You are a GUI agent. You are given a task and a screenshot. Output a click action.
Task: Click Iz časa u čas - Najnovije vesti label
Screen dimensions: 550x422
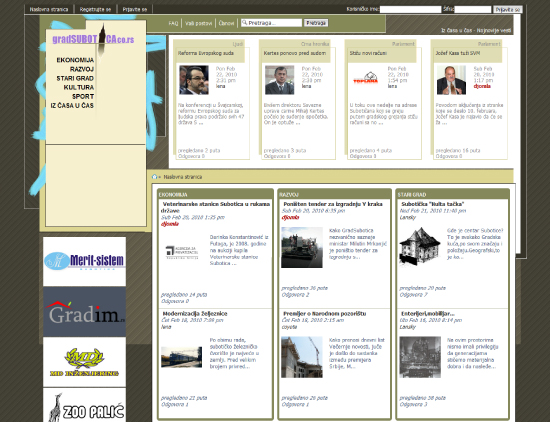click(476, 31)
